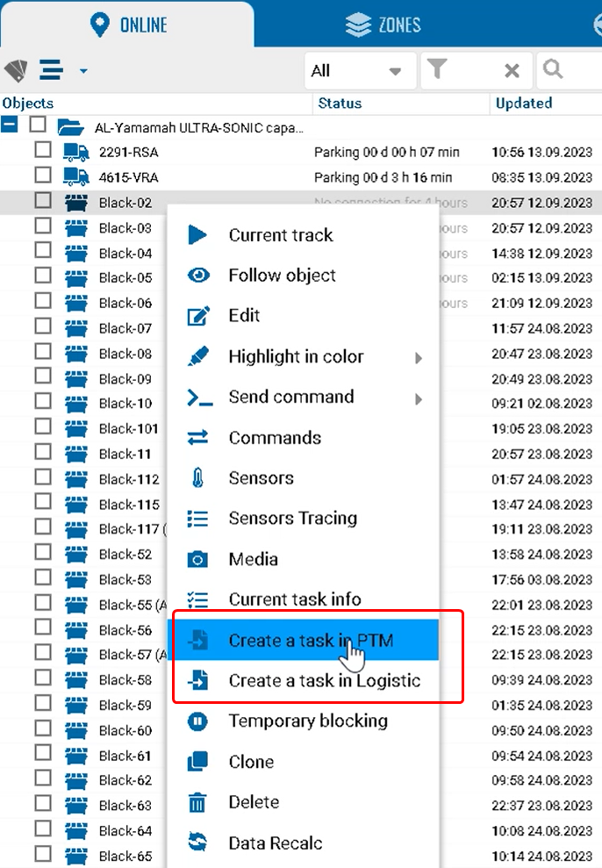Select Follow object from context menu
Viewport: 602px width, 868px height.
[x=282, y=276]
